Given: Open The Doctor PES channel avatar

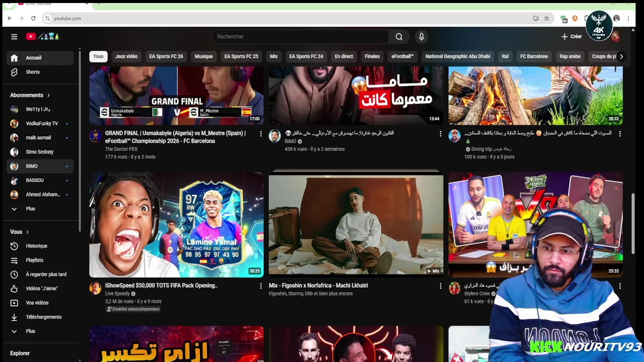Looking at the screenshot, I should pos(95,136).
